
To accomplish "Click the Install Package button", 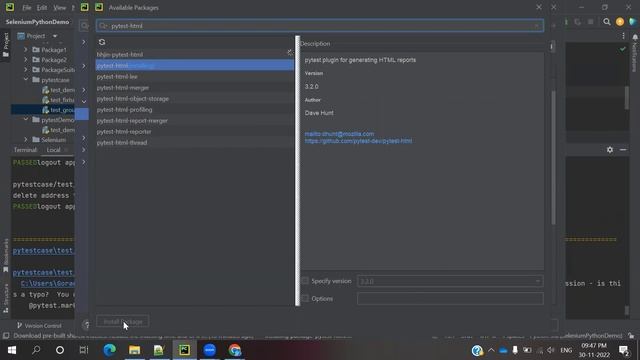I will coord(122,322).
